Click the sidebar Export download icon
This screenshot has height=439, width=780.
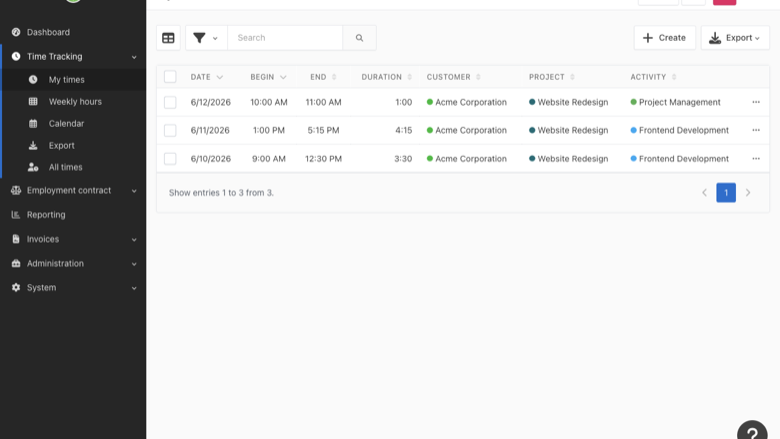coord(33,145)
